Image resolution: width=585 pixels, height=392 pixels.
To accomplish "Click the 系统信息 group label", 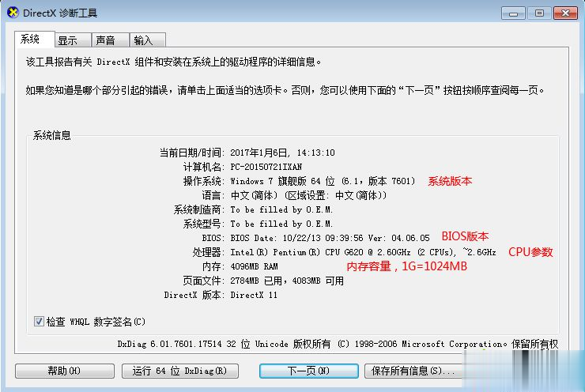I will point(52,135).
